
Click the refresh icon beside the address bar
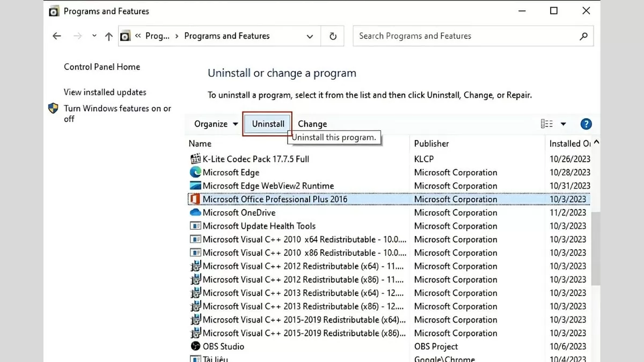click(x=333, y=36)
